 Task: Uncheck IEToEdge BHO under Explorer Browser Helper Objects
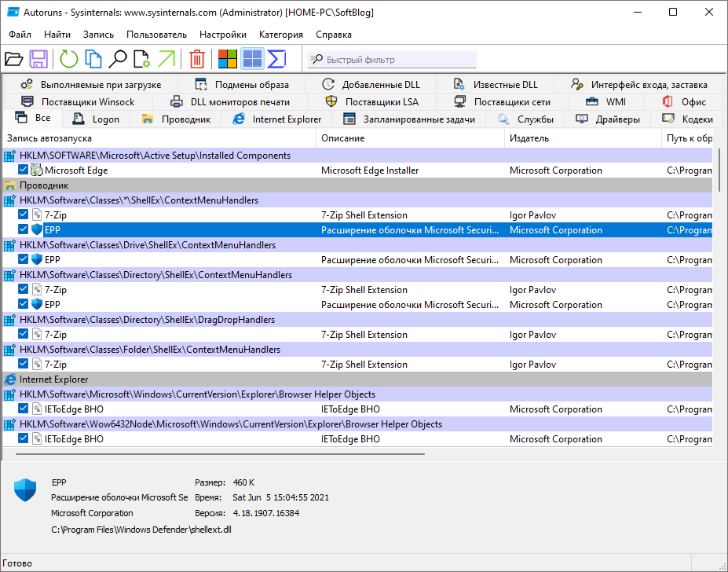(x=24, y=409)
